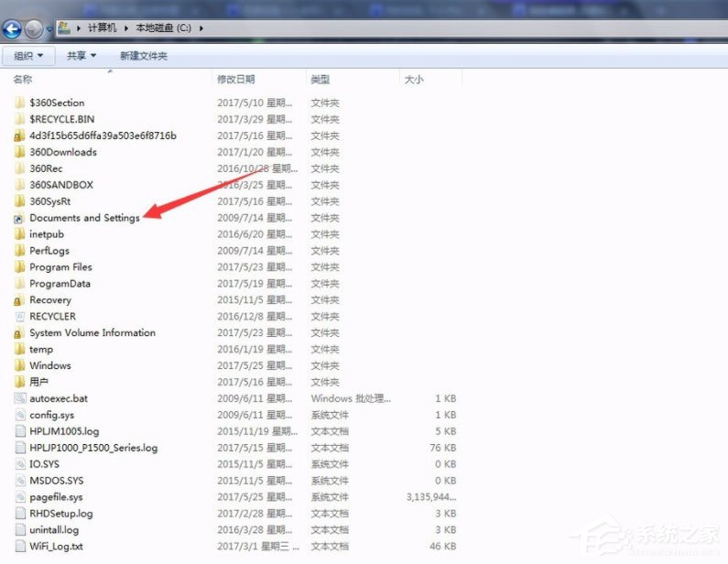Screen dimensions: 728x564
Task: Click the Back navigation arrow button
Action: (13, 28)
